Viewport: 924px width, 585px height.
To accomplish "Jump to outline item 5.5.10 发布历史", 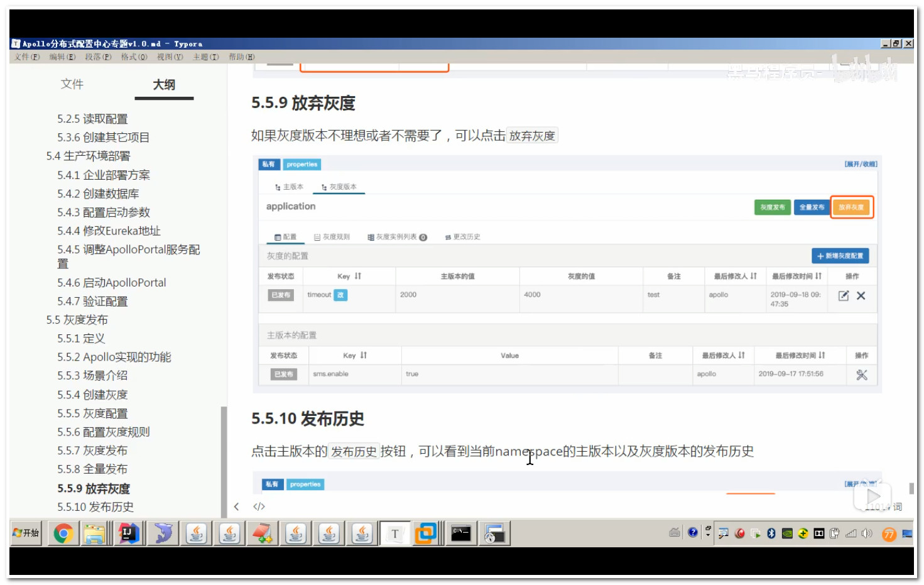I will (x=95, y=506).
